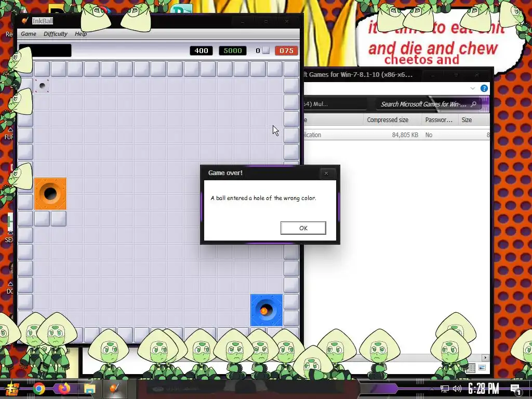Open the Difficulty menu in InkBall
Image resolution: width=532 pixels, height=399 pixels.
55,34
